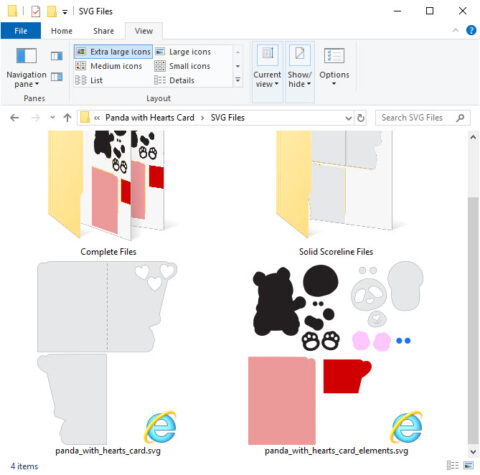Minimize the SVG Files window

(x=397, y=11)
